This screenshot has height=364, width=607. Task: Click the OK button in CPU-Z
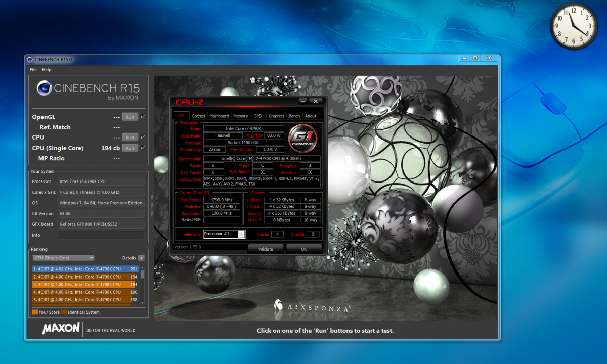(304, 249)
